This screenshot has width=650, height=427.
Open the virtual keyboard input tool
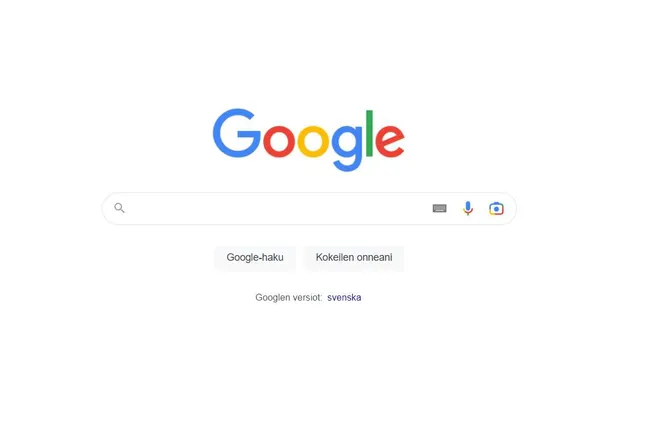(x=439, y=208)
